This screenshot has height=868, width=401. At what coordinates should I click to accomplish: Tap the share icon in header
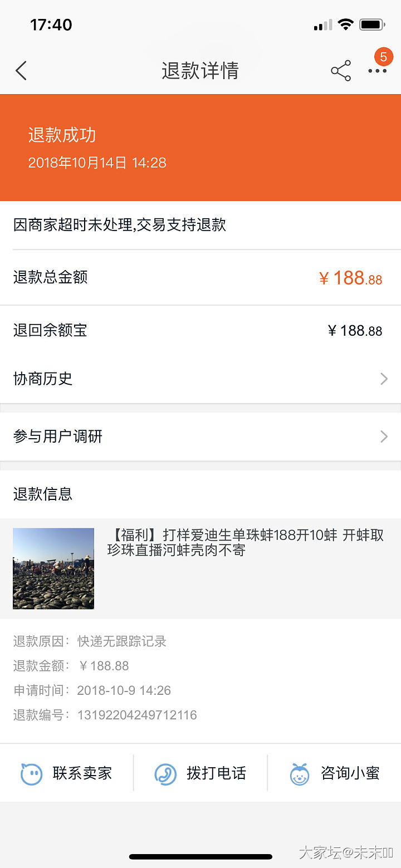tap(341, 71)
